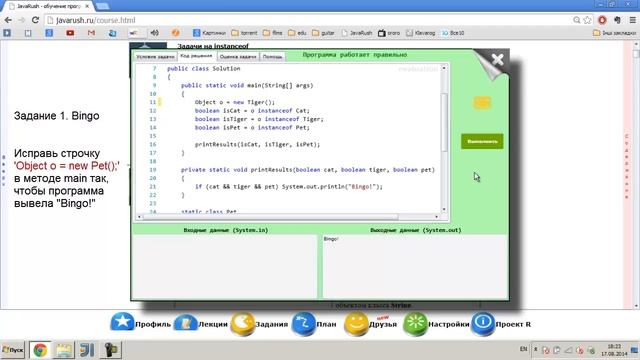Close the JavaRush browser tab
This screenshot has width=640, height=360.
[87, 6]
